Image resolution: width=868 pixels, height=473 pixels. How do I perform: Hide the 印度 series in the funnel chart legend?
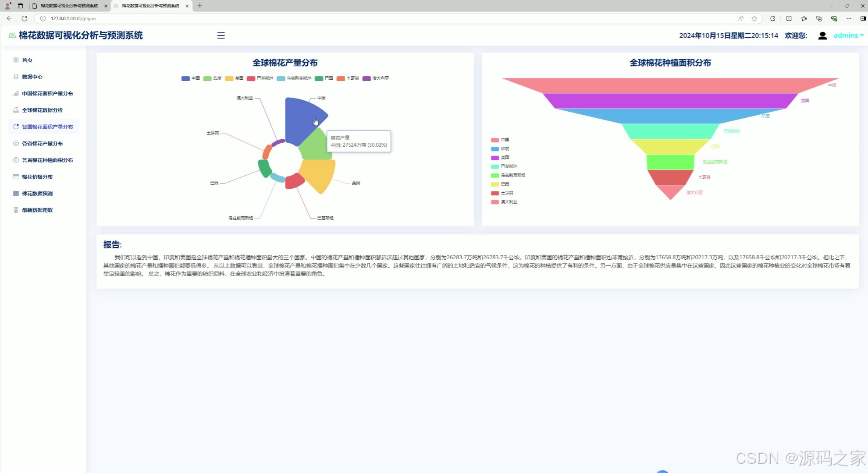point(495,149)
